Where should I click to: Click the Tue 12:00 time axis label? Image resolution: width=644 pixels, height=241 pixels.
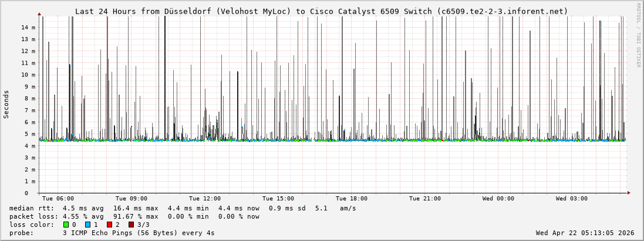[x=205, y=199]
